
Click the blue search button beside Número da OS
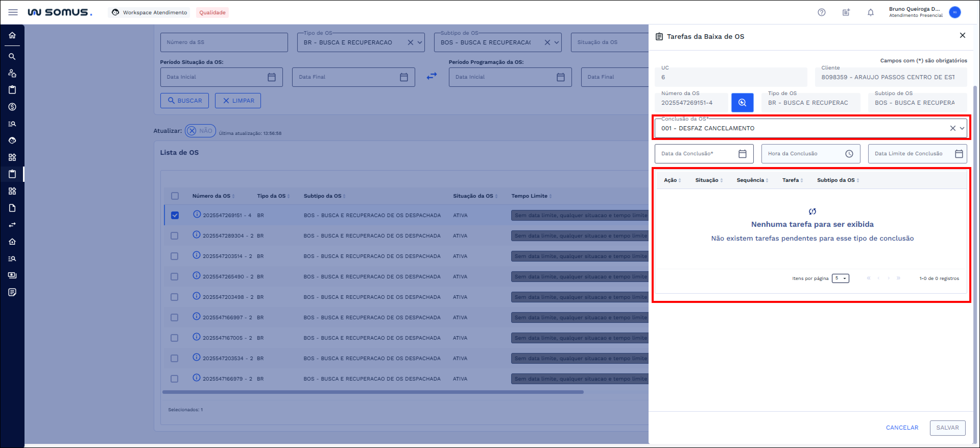(742, 102)
